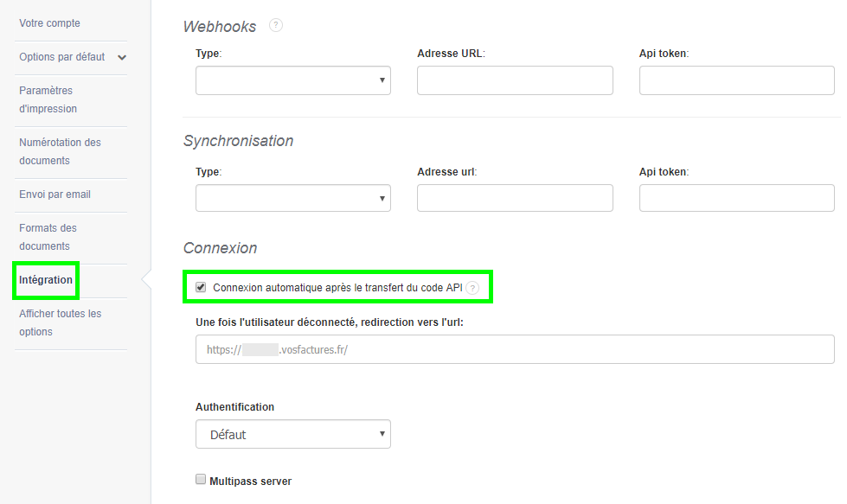847x504 pixels.
Task: Click the Webhooks Api token field
Action: point(736,80)
